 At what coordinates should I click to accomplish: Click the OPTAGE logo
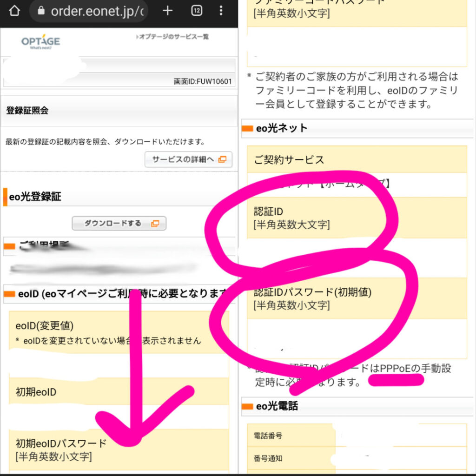tap(41, 42)
